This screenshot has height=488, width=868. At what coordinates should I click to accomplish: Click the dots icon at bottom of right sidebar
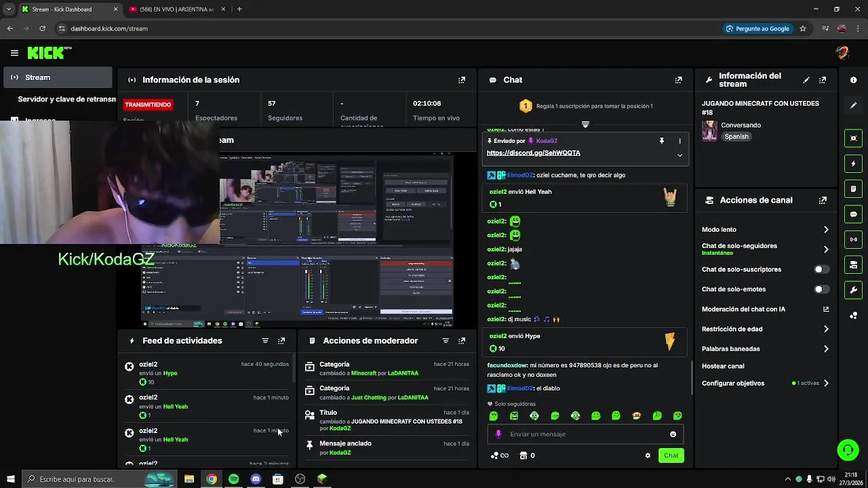(853, 315)
